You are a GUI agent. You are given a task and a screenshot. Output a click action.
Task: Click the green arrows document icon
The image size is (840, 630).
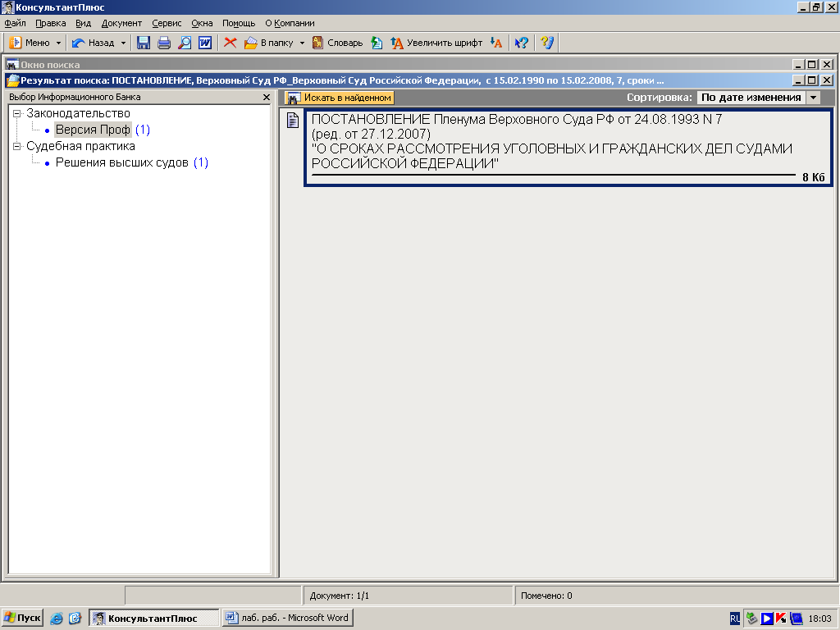coord(377,43)
